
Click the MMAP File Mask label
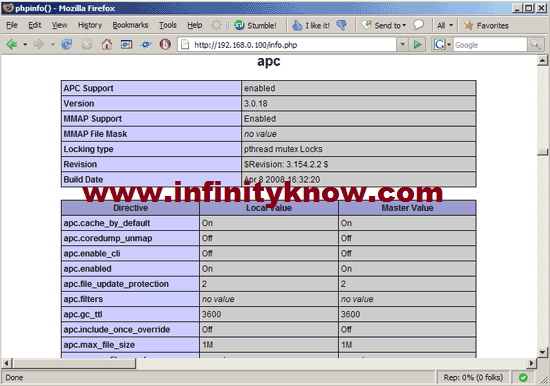tap(95, 134)
